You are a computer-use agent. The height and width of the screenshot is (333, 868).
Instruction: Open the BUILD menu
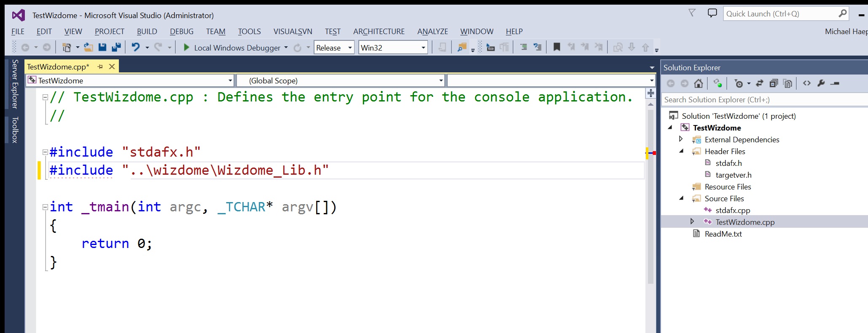click(x=147, y=32)
